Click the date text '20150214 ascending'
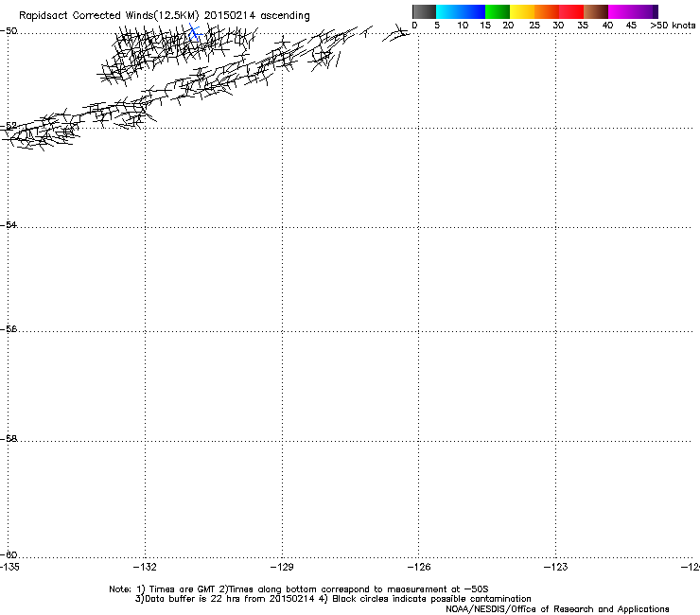 coord(256,16)
